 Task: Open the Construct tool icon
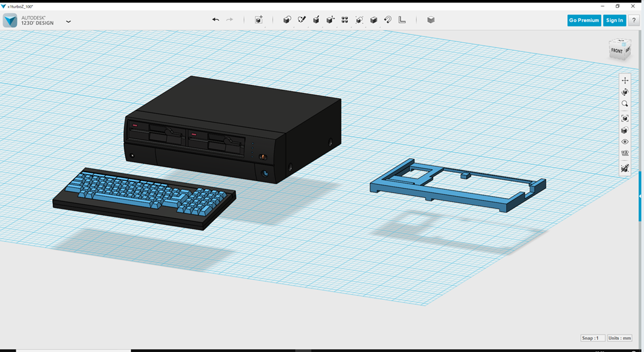[x=316, y=20]
